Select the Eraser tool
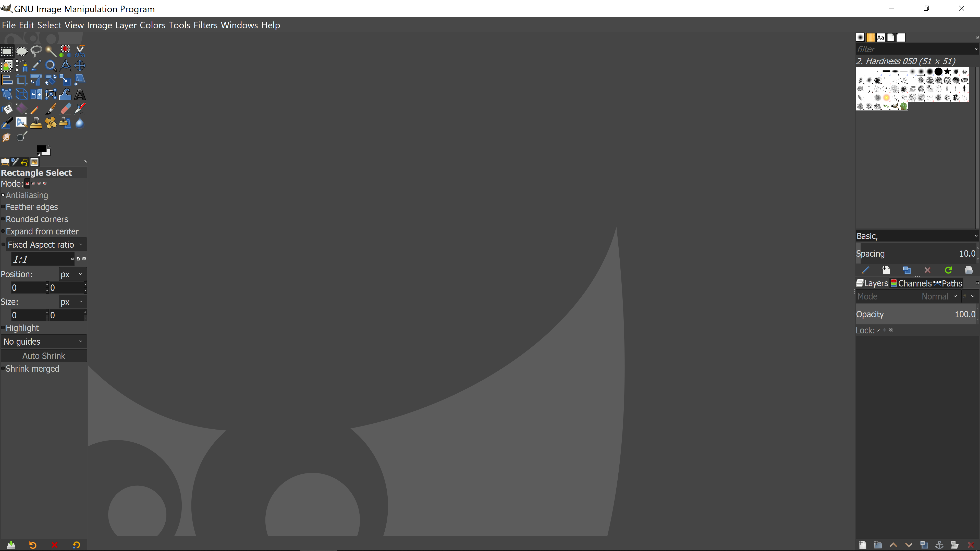This screenshot has width=980, height=551. [65, 109]
